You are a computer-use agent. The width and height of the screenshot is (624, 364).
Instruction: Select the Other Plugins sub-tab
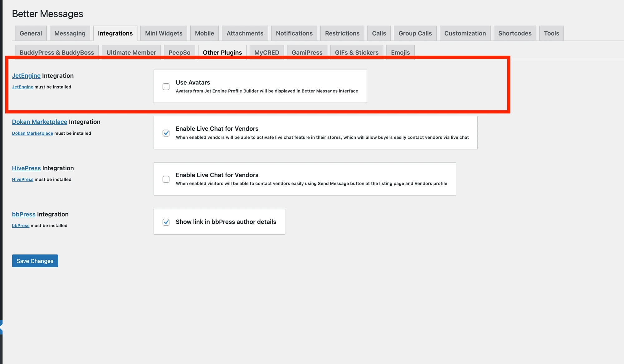pyautogui.click(x=222, y=52)
